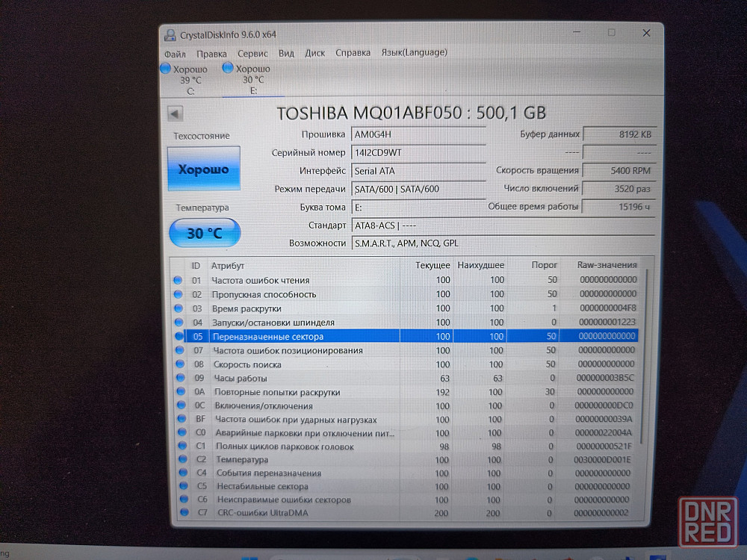Click the health circle for disk C:

tap(166, 69)
